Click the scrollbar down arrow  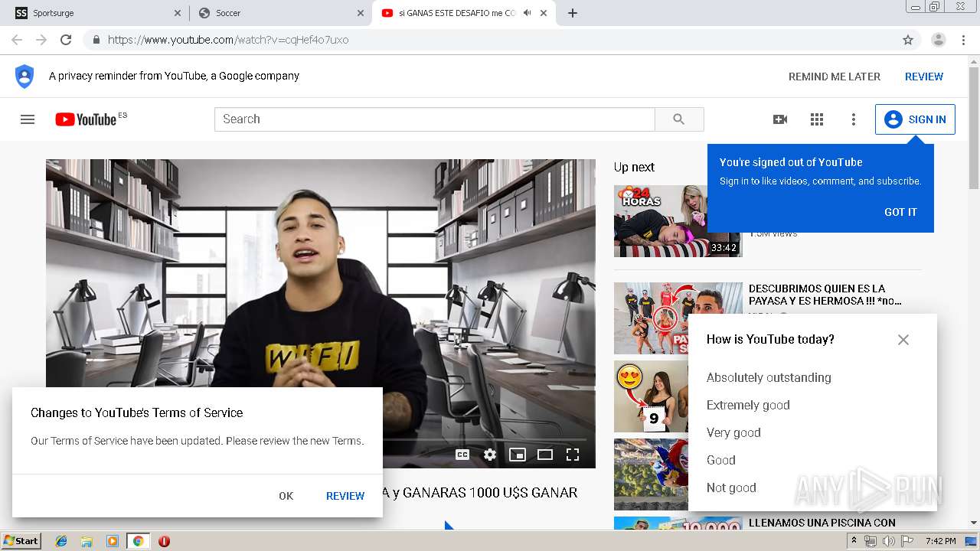(x=974, y=523)
